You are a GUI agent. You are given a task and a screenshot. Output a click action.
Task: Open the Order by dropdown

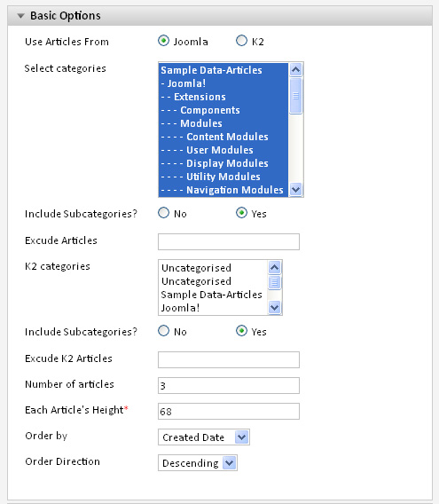point(204,437)
